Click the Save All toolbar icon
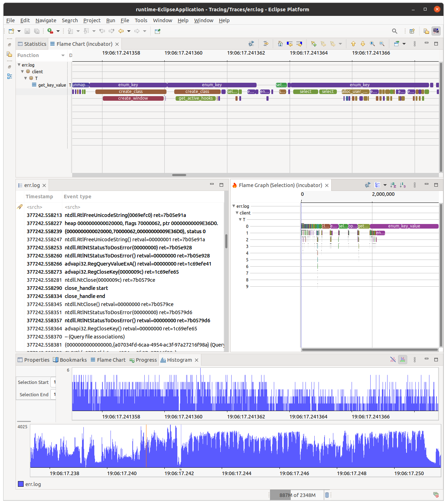Screen dimensions: 447x504 (37, 31)
